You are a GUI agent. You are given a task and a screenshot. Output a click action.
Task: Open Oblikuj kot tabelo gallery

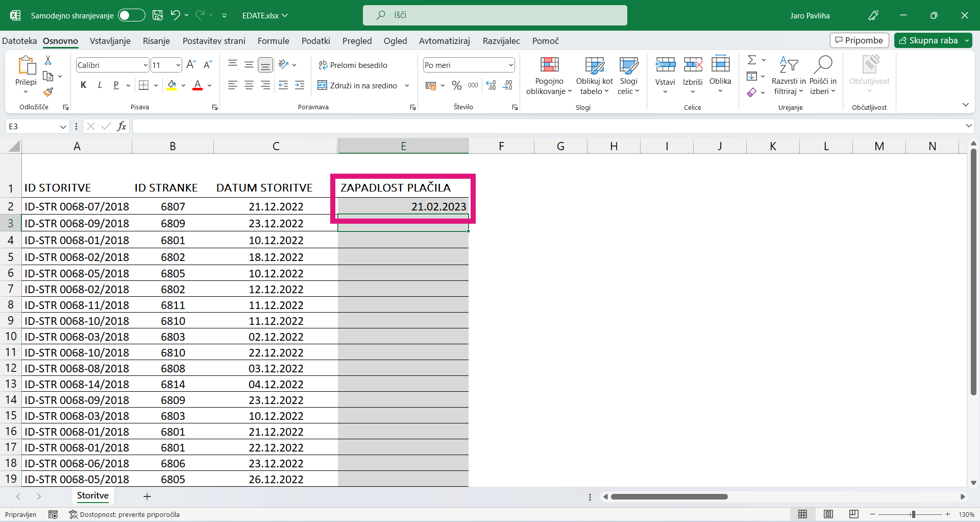[594, 76]
